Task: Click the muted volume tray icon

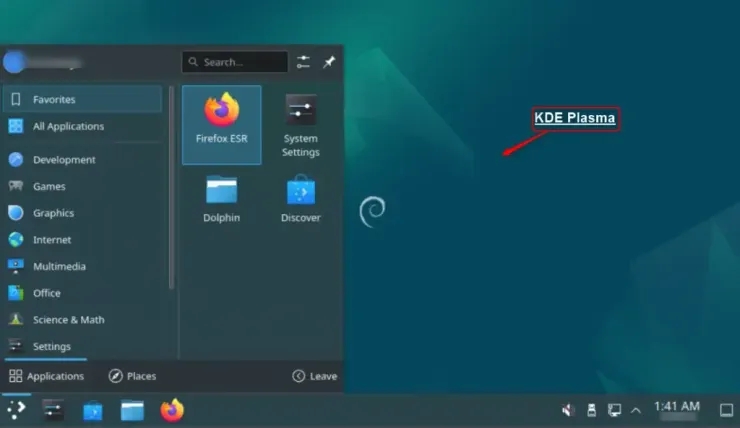Action: [568, 410]
